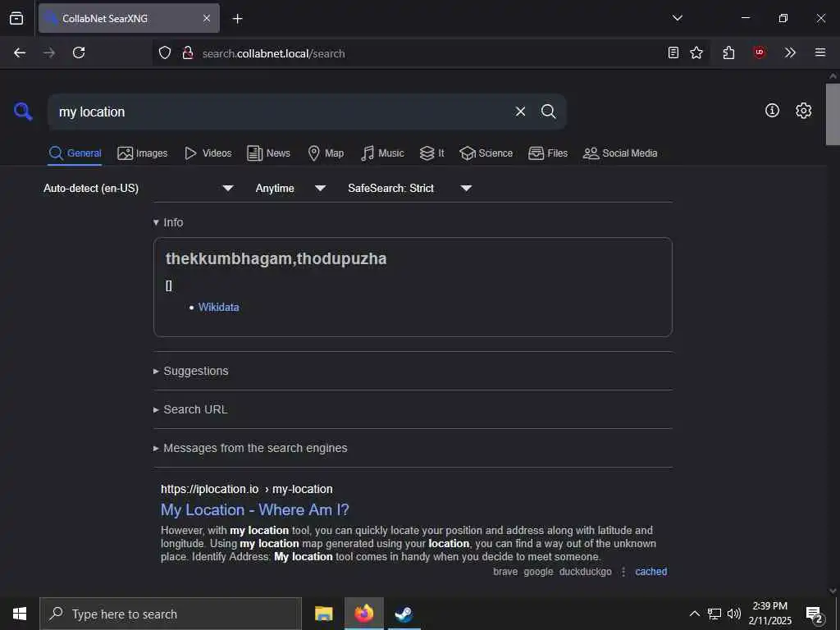Click the SearXNG magnifier logo
The width and height of the screenshot is (840, 630).
click(23, 112)
